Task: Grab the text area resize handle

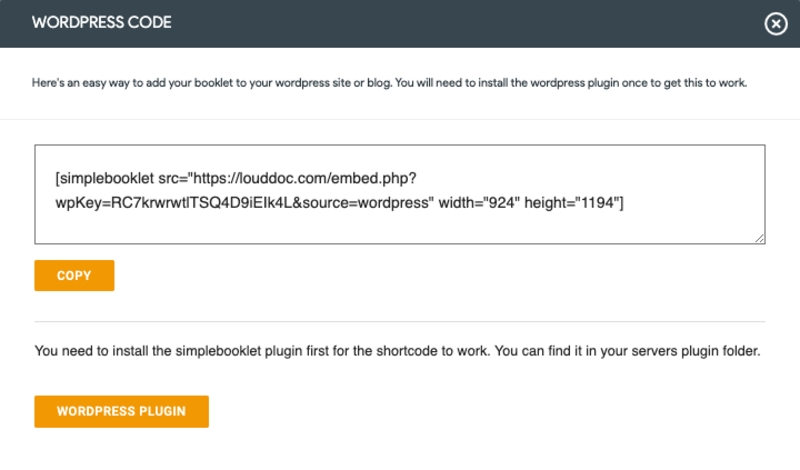Action: [x=760, y=238]
